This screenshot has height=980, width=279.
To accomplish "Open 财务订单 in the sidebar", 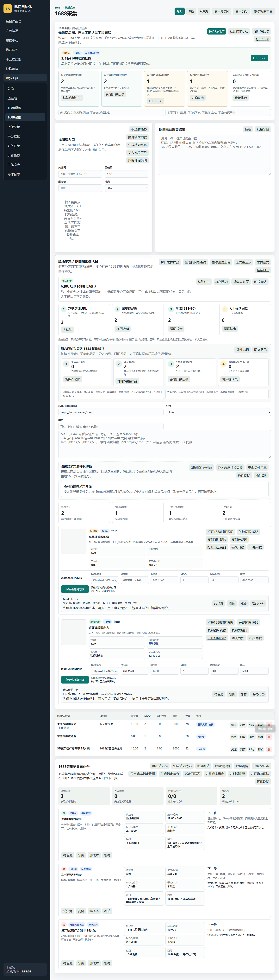I will point(25,146).
